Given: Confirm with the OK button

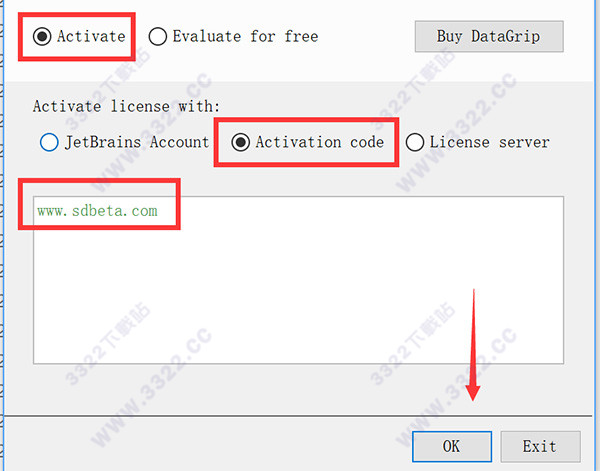Looking at the screenshot, I should (452, 447).
